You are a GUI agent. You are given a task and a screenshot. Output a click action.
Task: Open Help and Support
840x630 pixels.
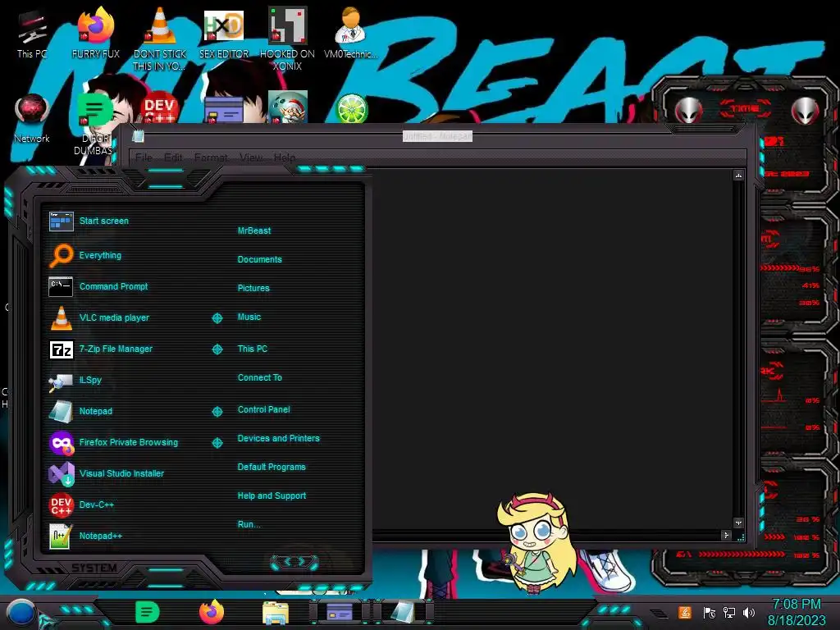pyautogui.click(x=272, y=496)
